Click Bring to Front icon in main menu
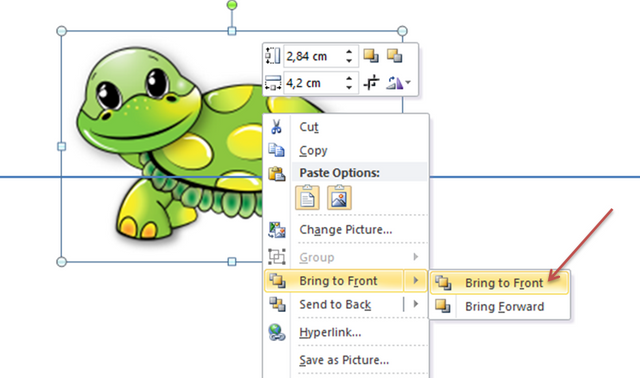Image resolution: width=640 pixels, height=378 pixels. [x=277, y=281]
